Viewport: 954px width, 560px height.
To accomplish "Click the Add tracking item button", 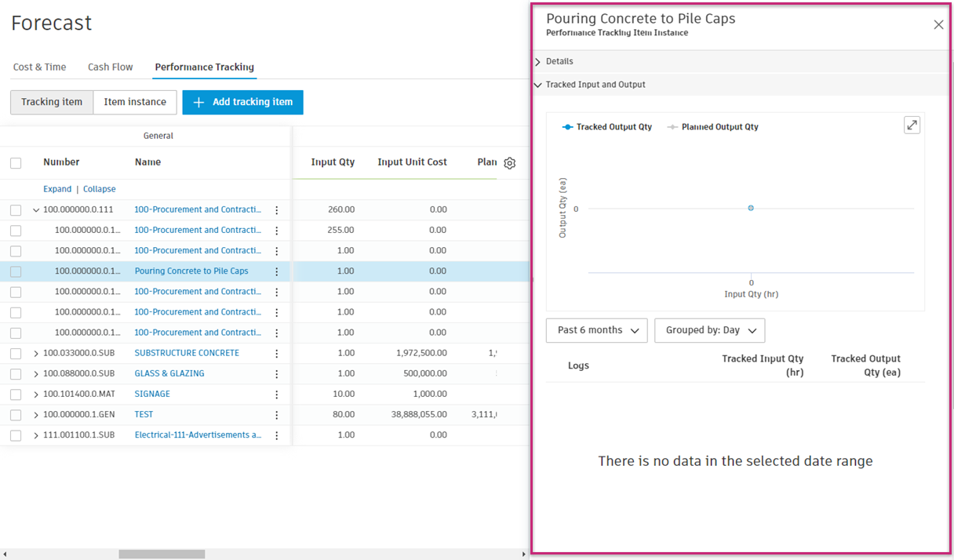I will pos(242,102).
